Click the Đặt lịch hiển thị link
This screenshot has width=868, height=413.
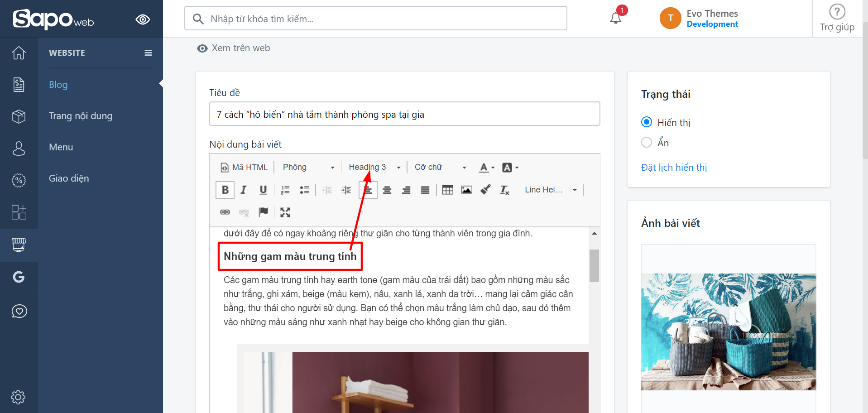[674, 168]
